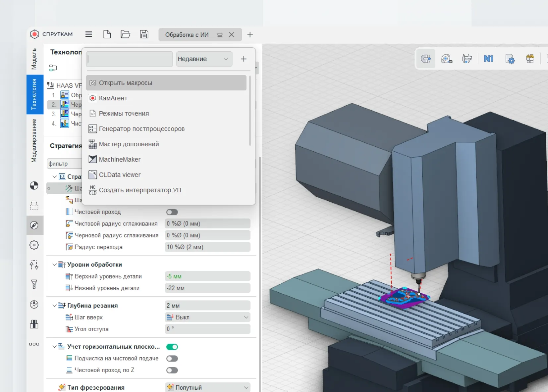Screen dimensions: 548x392
Task: Collapse Учет горизонтальных плоскостей section
Action: (54, 347)
